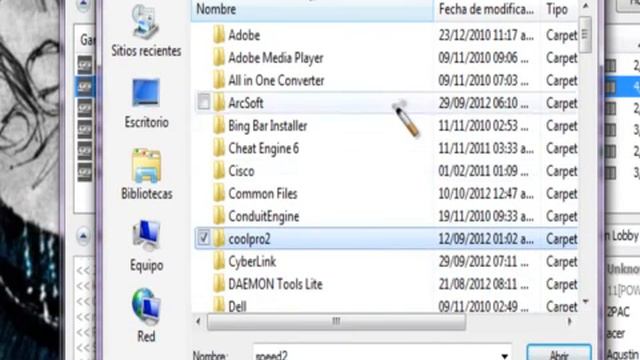Image resolution: width=640 pixels, height=360 pixels.
Task: Click the horizontal scrollbar left arrow
Action: click(198, 322)
